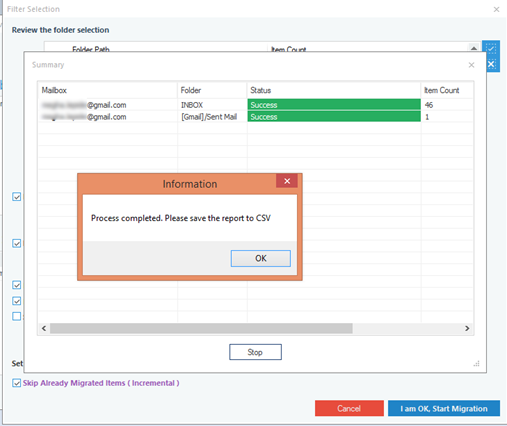Click the item count 46 cell
The width and height of the screenshot is (507, 426).
click(447, 105)
